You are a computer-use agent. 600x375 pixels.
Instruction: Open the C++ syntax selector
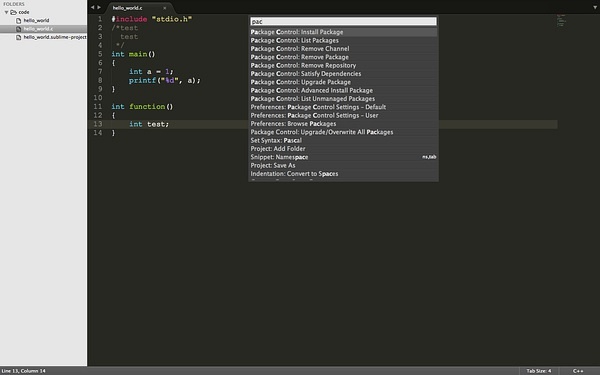(x=578, y=371)
